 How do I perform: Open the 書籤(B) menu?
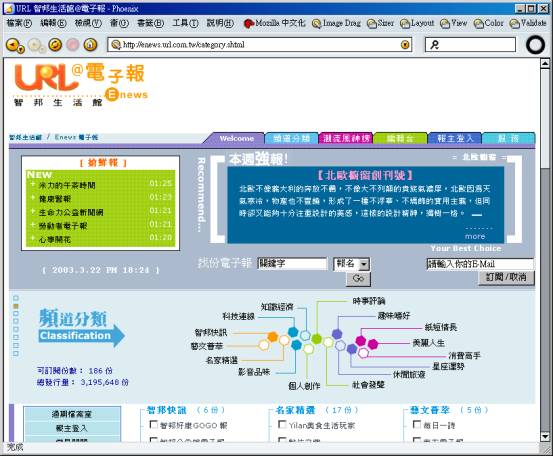tap(150, 23)
